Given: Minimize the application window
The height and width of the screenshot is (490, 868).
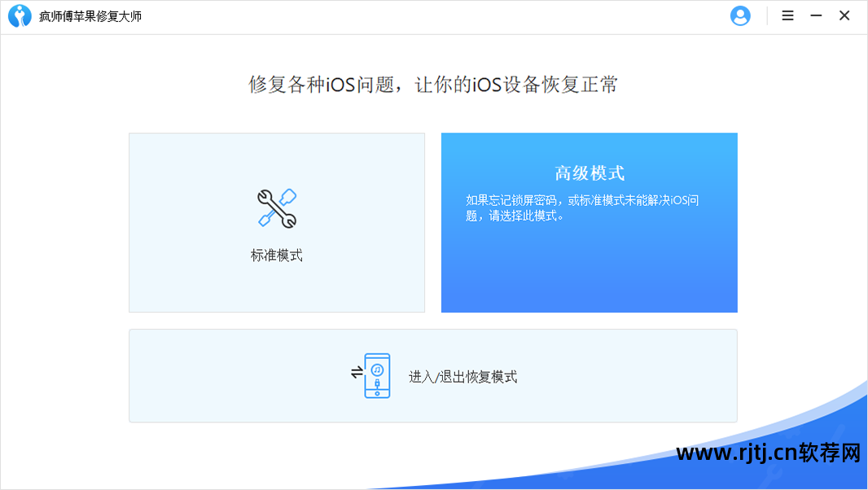Looking at the screenshot, I should pos(815,15).
